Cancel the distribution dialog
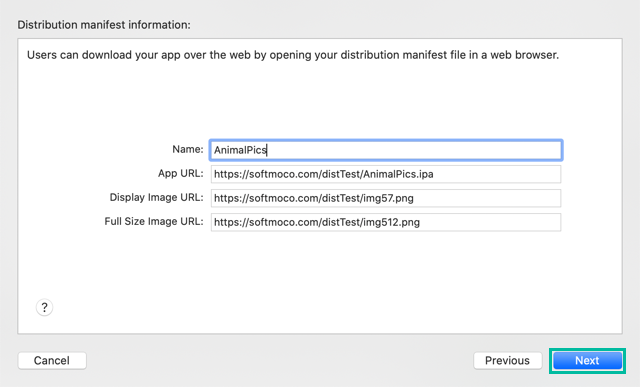This screenshot has width=640, height=387. [52, 360]
